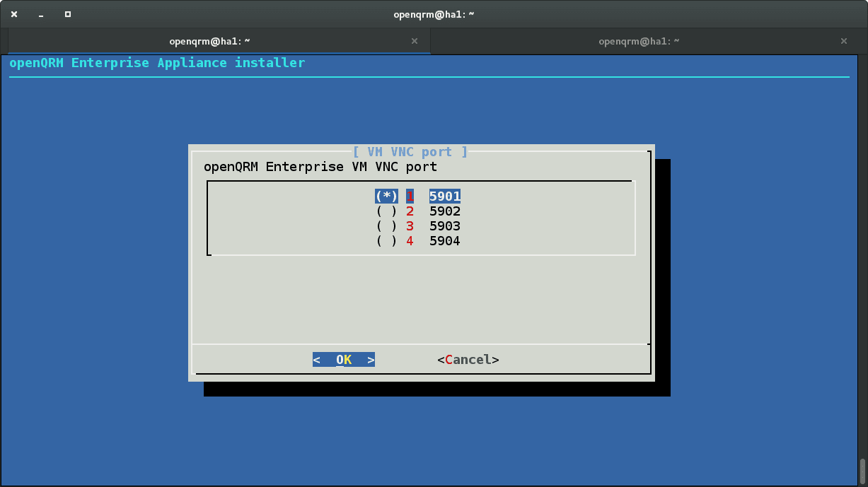Confirm the dialog with the OK button
868x487 pixels.
click(344, 360)
